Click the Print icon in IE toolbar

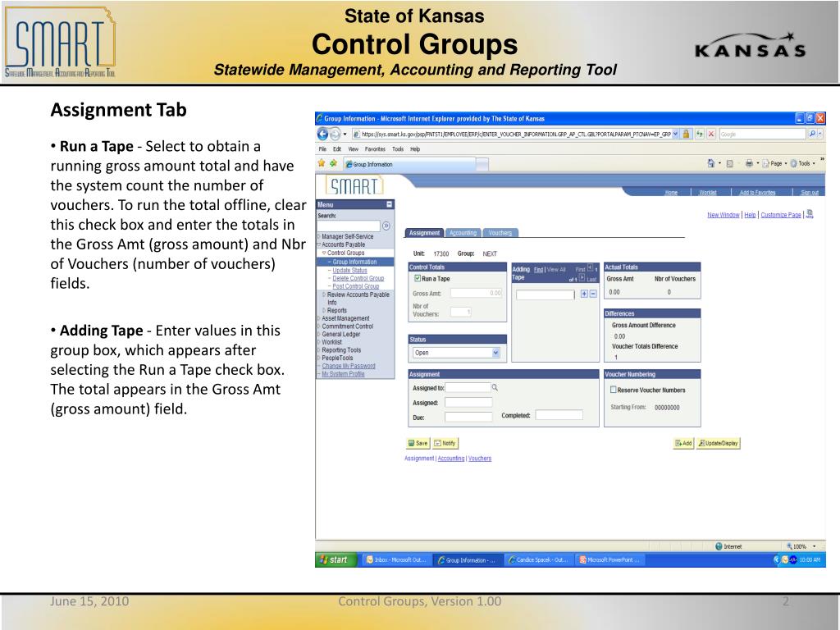click(749, 163)
